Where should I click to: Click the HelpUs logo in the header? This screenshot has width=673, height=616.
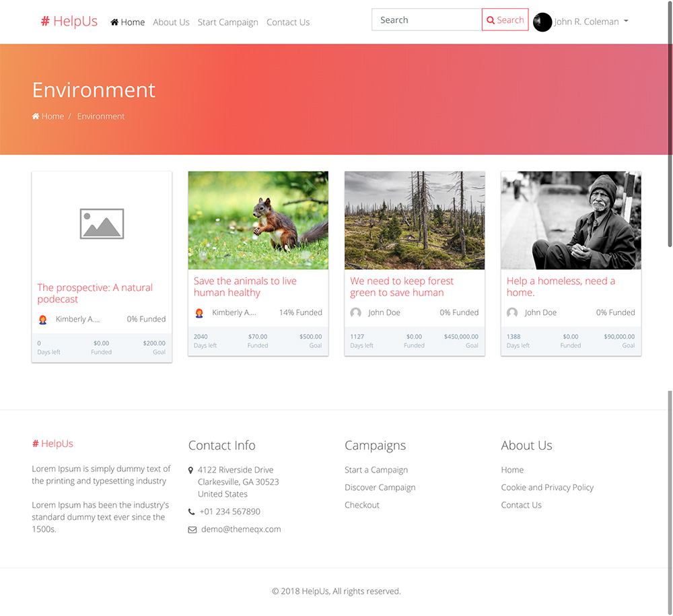pos(69,21)
